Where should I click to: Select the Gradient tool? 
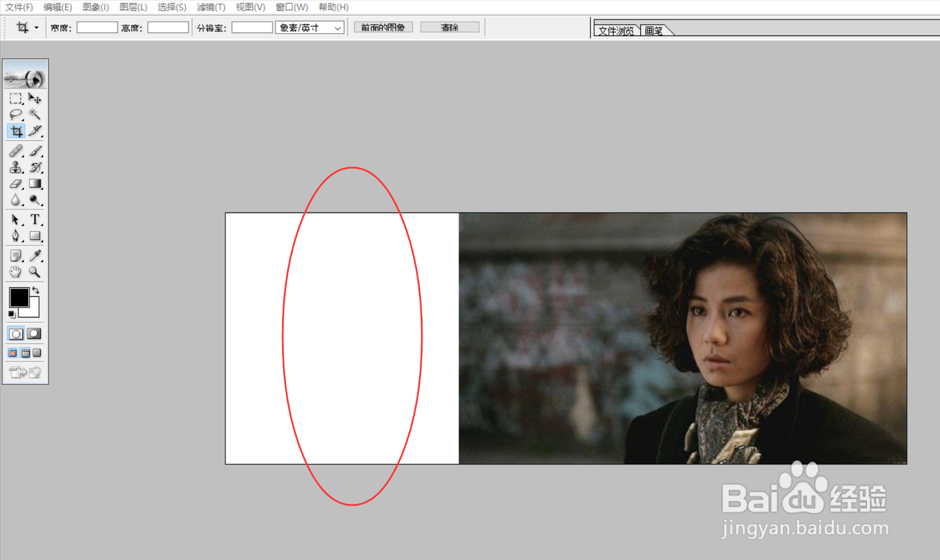[x=35, y=184]
